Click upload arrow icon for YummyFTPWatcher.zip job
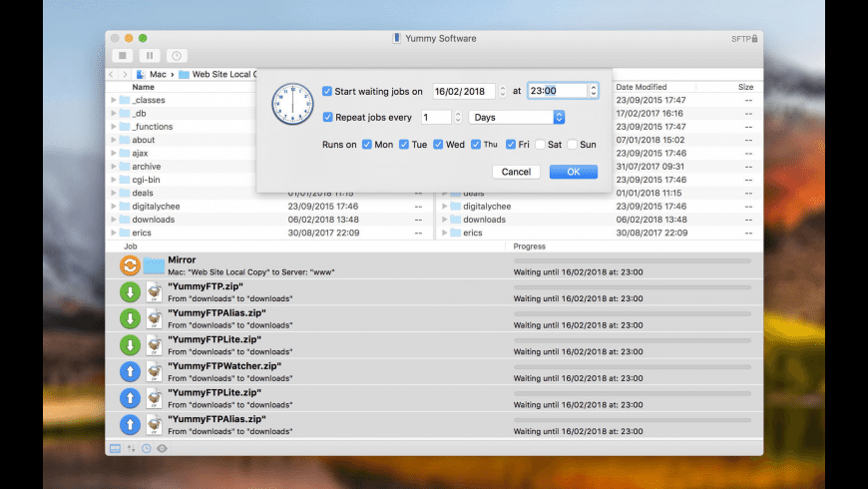 tap(130, 371)
